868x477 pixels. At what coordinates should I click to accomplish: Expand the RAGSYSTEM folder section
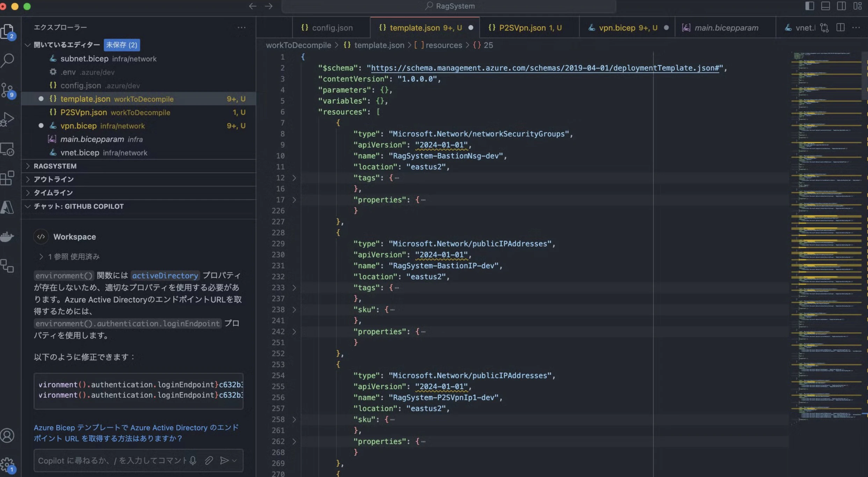tap(55, 166)
